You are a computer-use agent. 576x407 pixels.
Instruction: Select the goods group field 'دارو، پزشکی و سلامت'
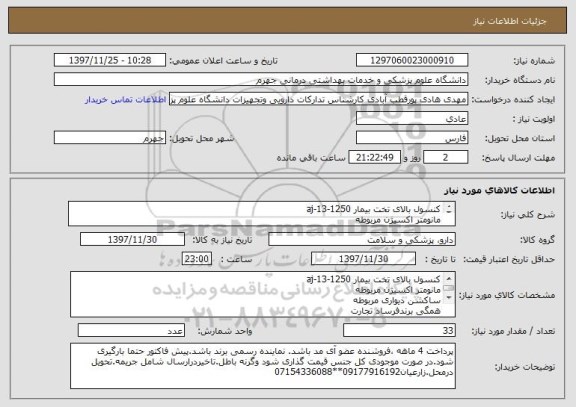point(362,239)
